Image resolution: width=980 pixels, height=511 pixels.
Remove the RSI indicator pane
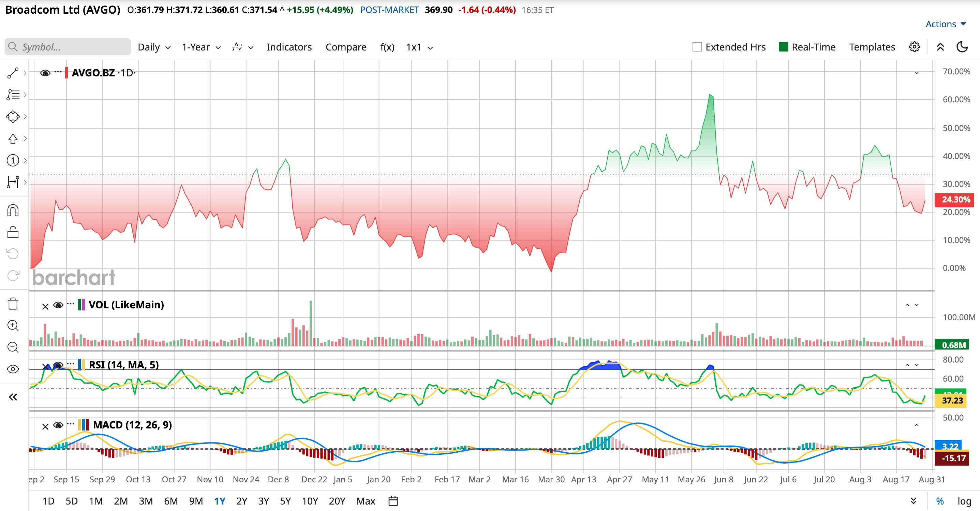pos(45,366)
